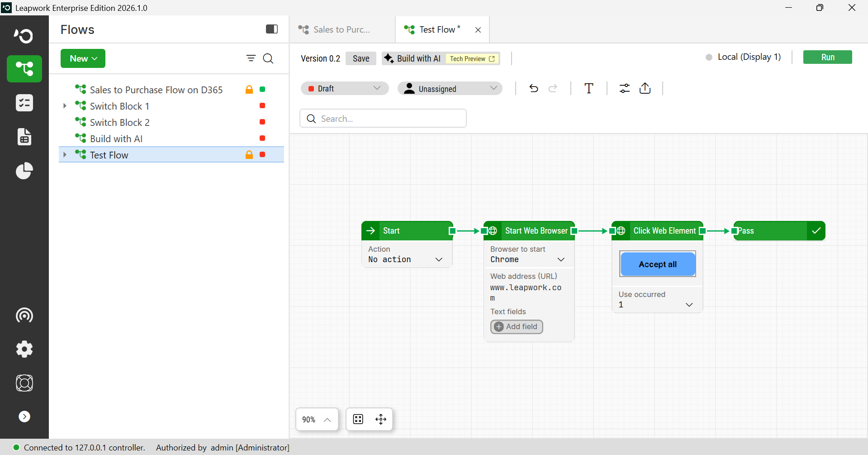This screenshot has height=455, width=868.
Task: Open the Settings gear sidebar icon
Action: point(24,349)
